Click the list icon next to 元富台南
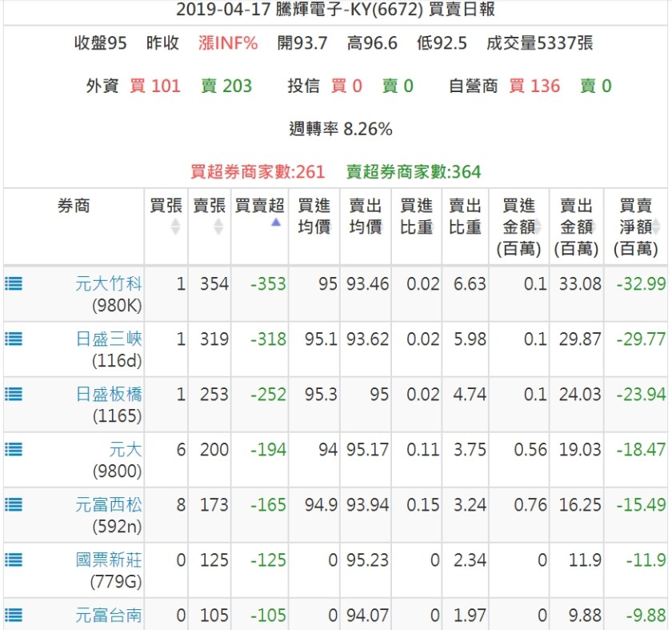672x630 pixels. pyautogui.click(x=14, y=615)
